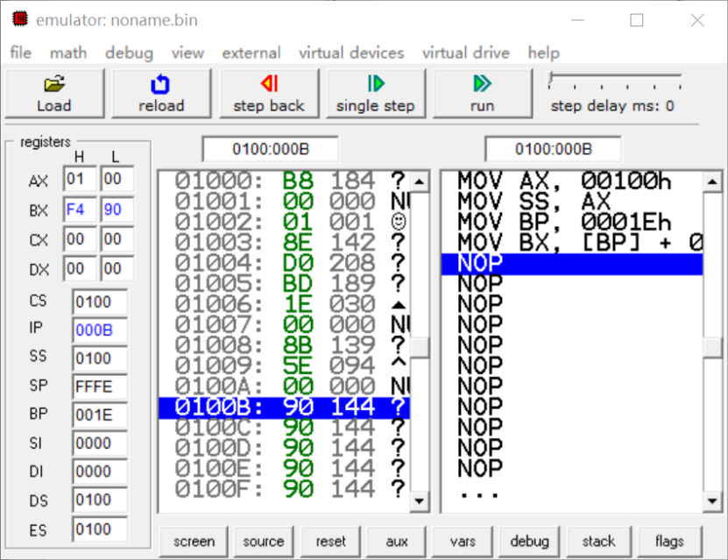Open the help menu

point(543,53)
